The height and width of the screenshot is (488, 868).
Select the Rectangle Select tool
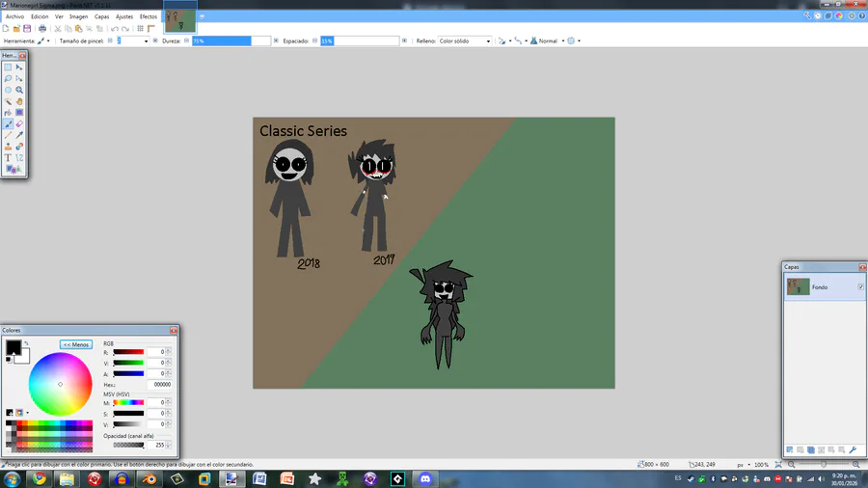pyautogui.click(x=8, y=67)
